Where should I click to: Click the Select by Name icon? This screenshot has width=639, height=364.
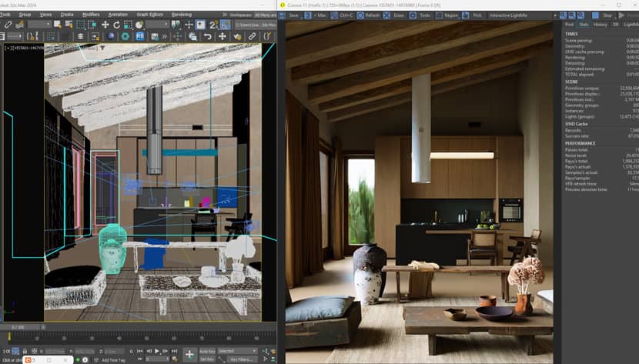point(69,25)
